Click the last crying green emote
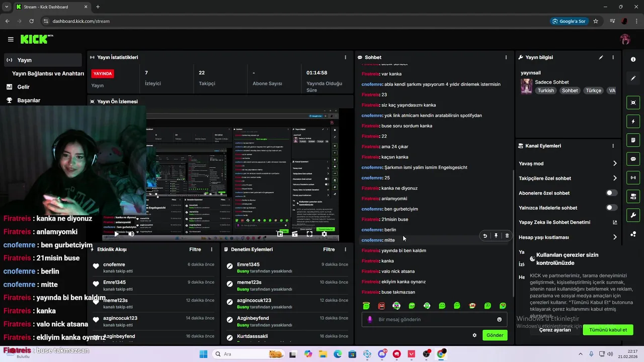Viewport: 644px width, 362px height. [x=503, y=306]
